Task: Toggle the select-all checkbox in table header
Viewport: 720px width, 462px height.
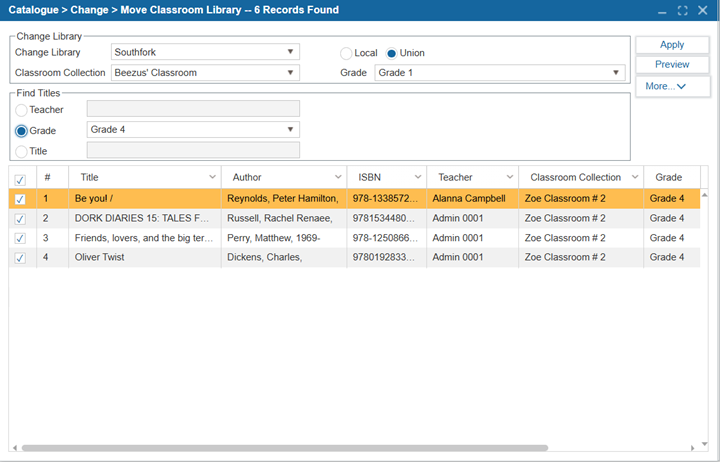Action: click(x=20, y=180)
